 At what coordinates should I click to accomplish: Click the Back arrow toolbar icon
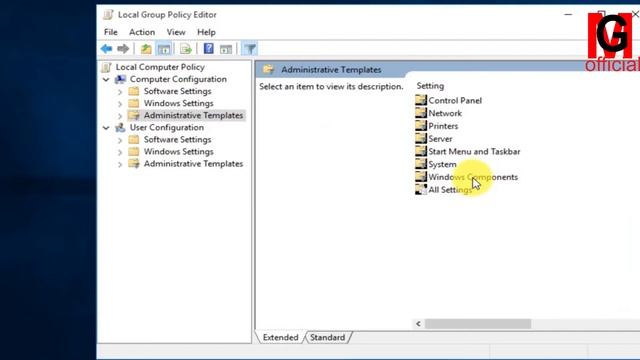pos(107,49)
